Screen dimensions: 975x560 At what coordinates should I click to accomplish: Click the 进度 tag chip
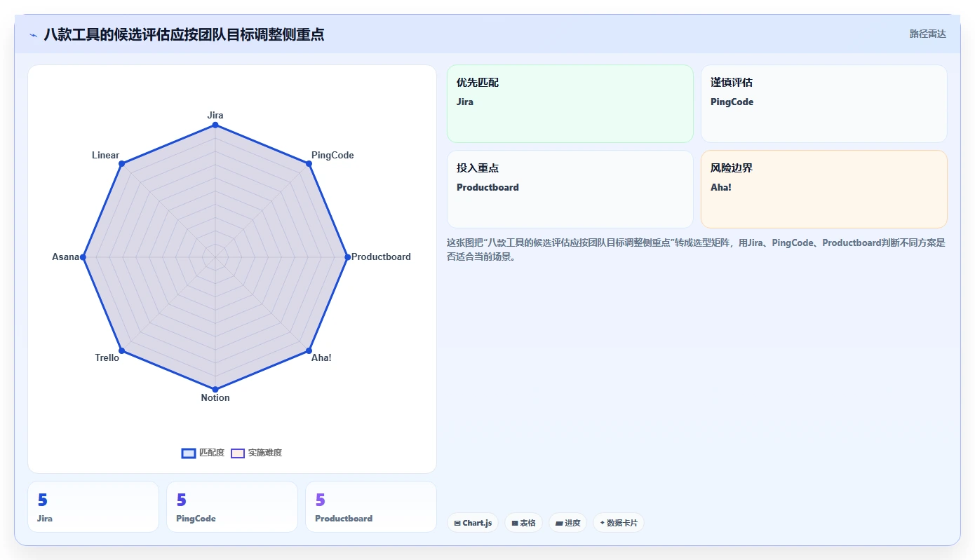click(567, 523)
